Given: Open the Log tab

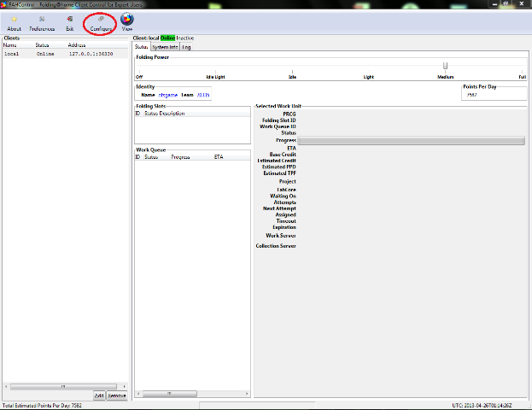Looking at the screenshot, I should (x=186, y=47).
